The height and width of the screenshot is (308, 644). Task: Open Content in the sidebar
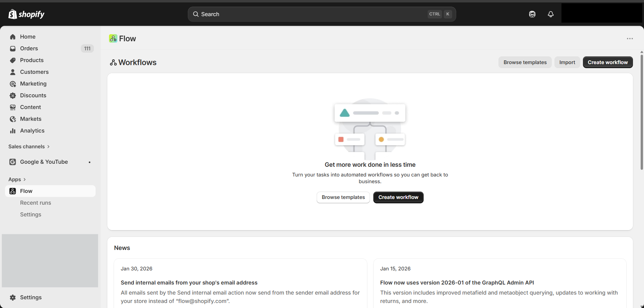50,107
